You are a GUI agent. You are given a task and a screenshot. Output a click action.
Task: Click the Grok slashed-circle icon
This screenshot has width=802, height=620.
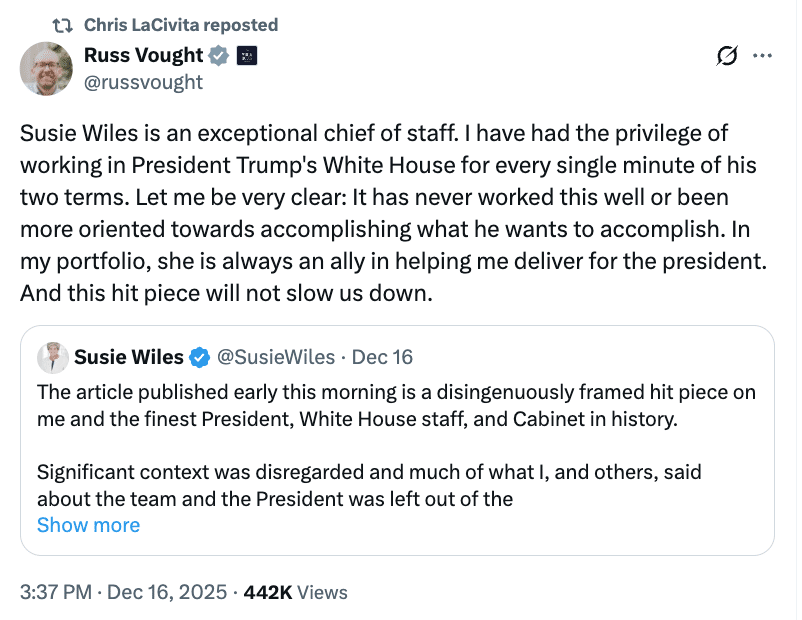coord(727,57)
